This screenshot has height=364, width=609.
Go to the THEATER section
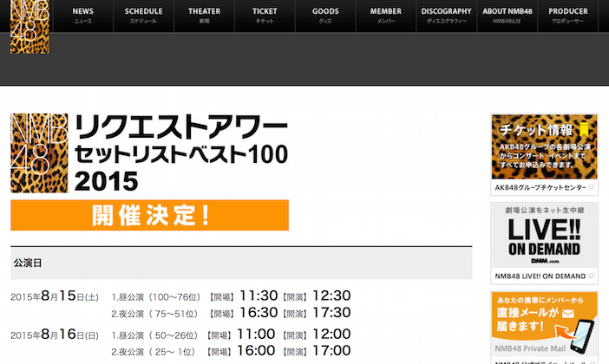[x=204, y=16]
